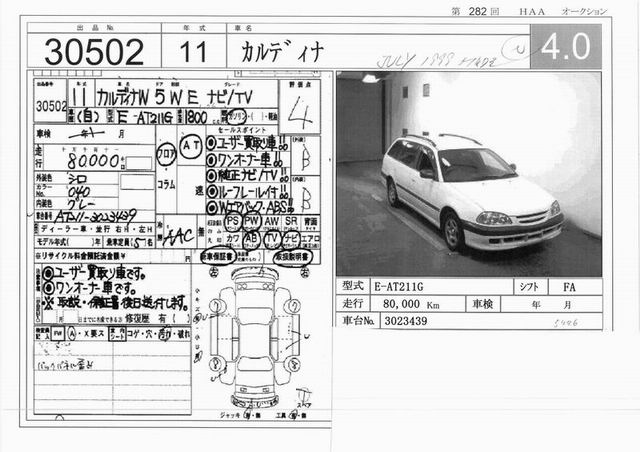Screen dimensions: 640x452
Task: Select the printed car name カルディナ
Action: (x=282, y=52)
